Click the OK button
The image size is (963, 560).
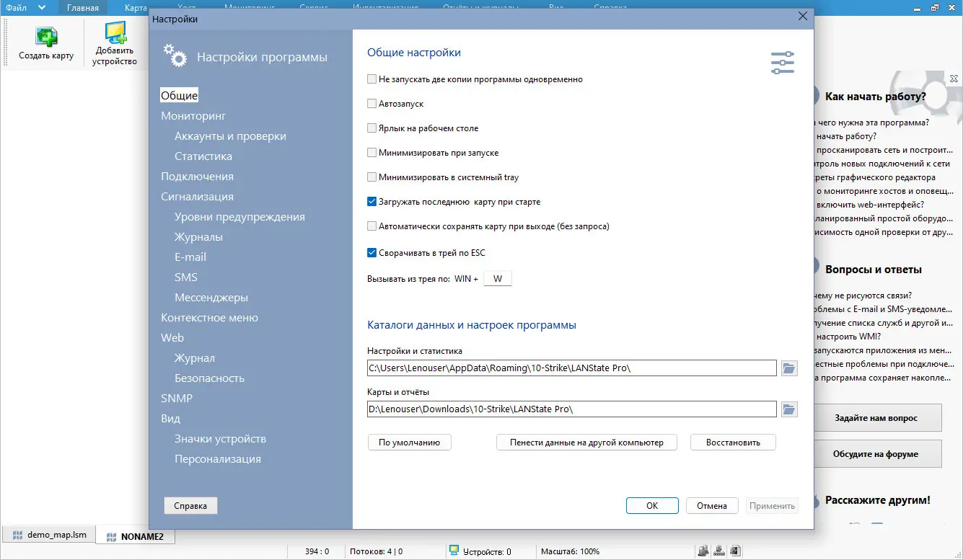652,506
